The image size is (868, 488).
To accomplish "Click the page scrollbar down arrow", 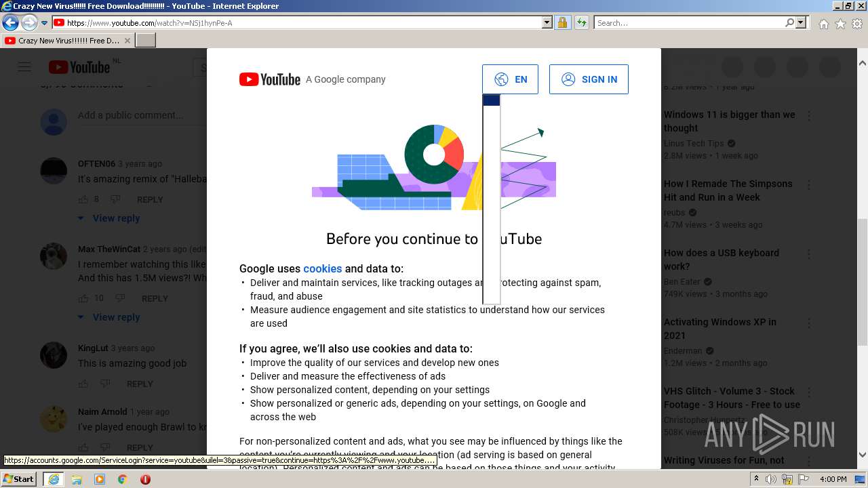I will [x=862, y=455].
